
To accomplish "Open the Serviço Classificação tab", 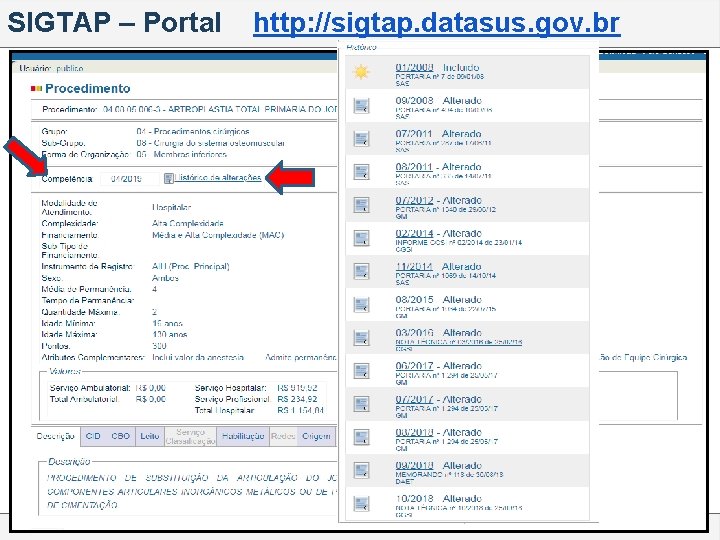I will pyautogui.click(x=190, y=437).
